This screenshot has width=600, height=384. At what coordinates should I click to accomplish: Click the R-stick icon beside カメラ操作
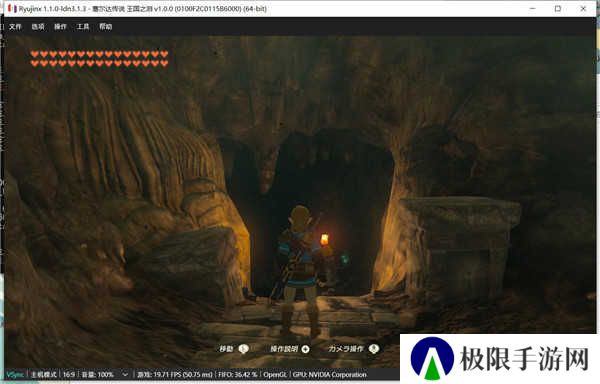point(374,349)
